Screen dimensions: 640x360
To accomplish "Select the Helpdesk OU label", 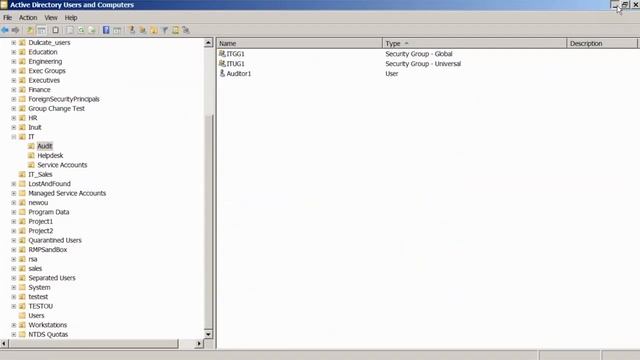I will pos(50,156).
